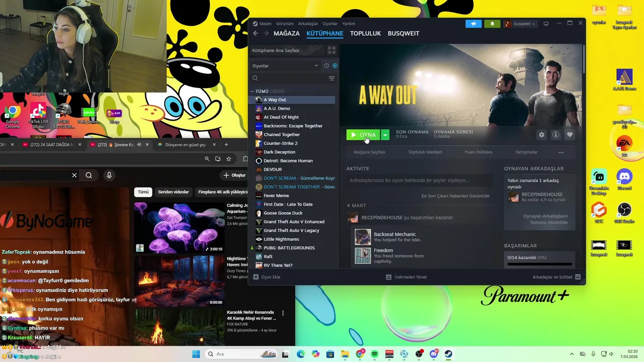
Task: Open the Windows Start menu
Action: (196, 354)
